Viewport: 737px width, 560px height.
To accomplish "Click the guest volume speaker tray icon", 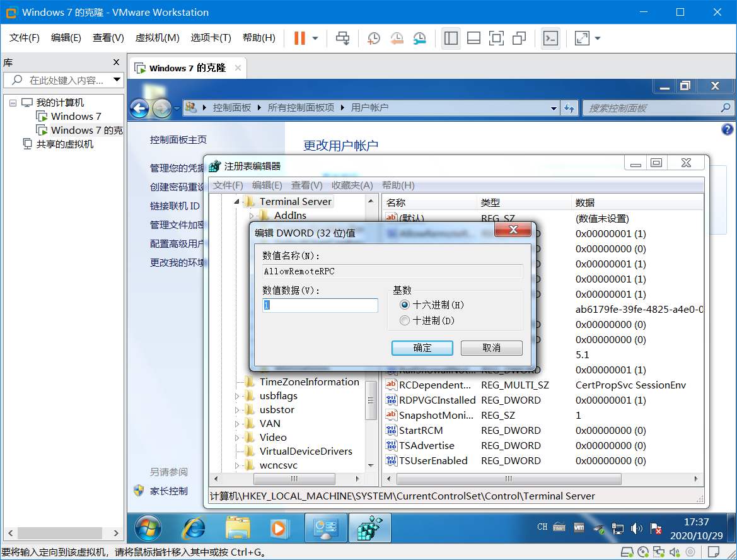I will 636,528.
